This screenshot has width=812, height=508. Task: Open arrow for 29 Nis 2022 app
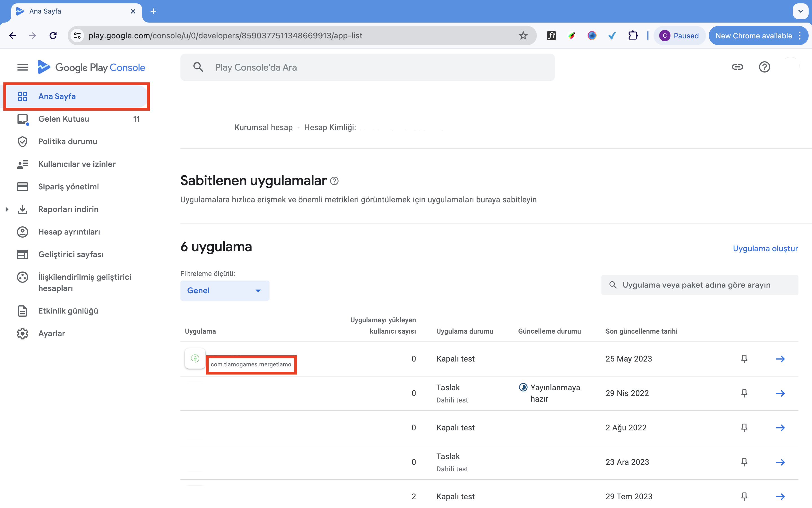coord(780,393)
